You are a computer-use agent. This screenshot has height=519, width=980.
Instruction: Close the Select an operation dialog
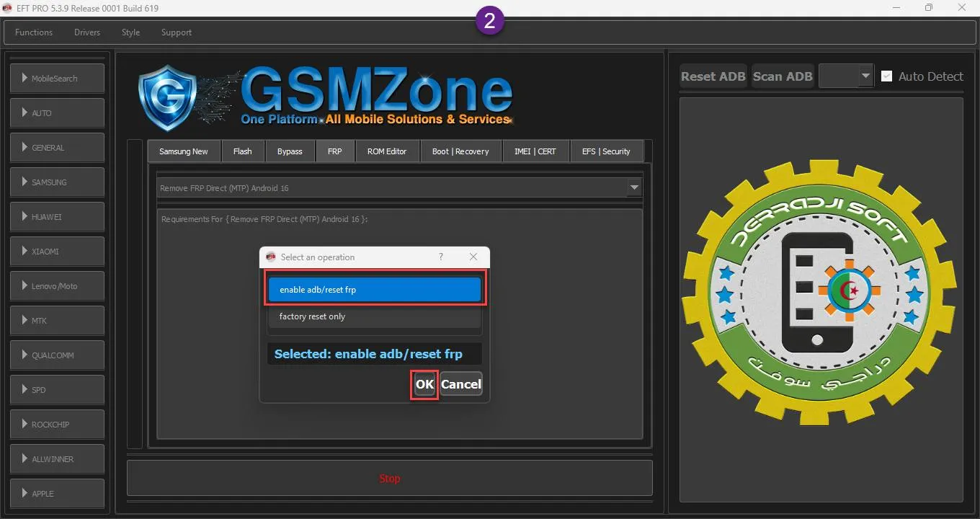pyautogui.click(x=473, y=257)
